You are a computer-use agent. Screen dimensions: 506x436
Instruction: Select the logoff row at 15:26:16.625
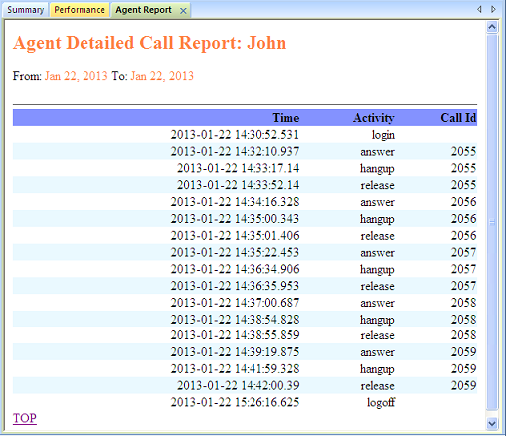click(245, 402)
